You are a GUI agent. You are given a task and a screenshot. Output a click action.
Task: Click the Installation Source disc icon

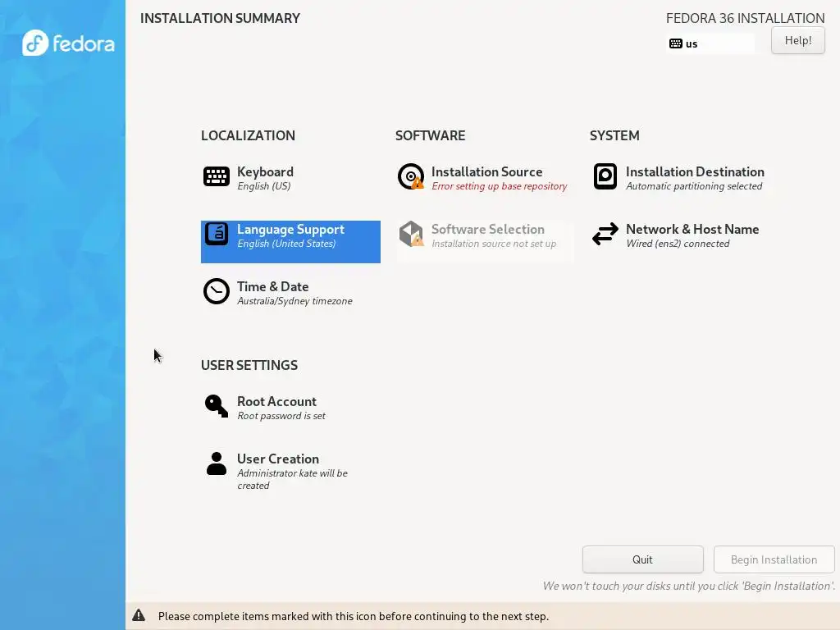coord(411,176)
